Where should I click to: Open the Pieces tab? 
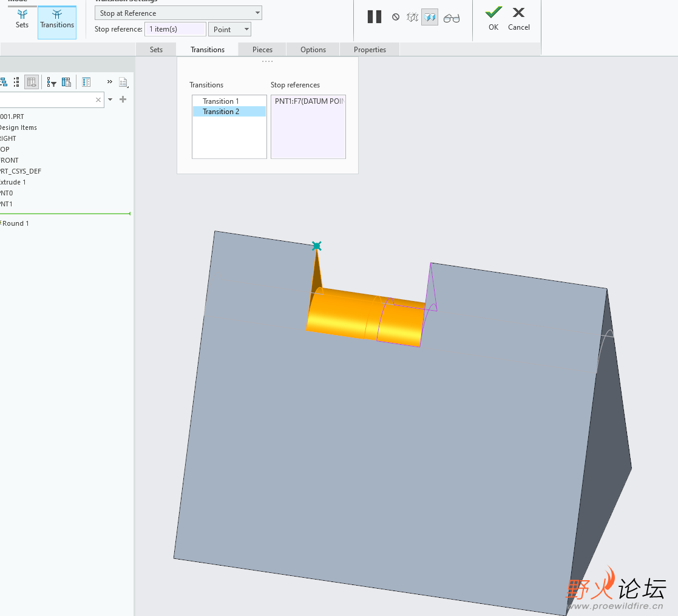pyautogui.click(x=262, y=49)
